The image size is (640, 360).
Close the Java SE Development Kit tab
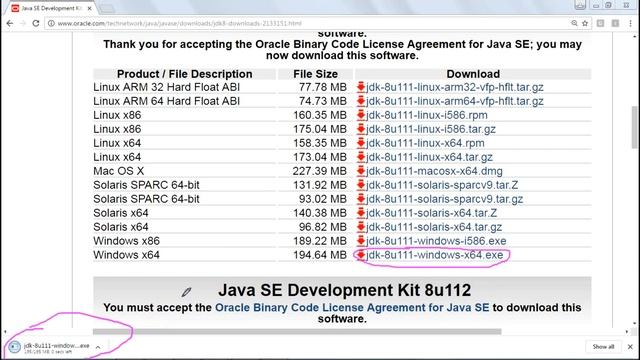coord(89,8)
